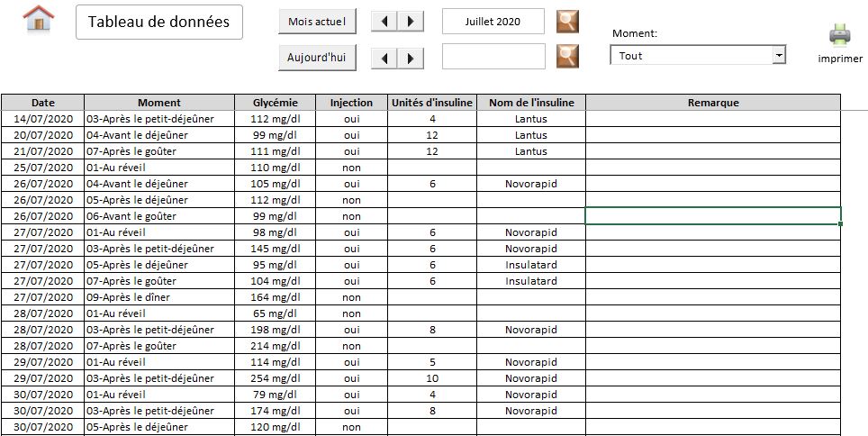Image resolution: width=868 pixels, height=436 pixels.
Task: Click the imprimer label
Action: (840, 59)
